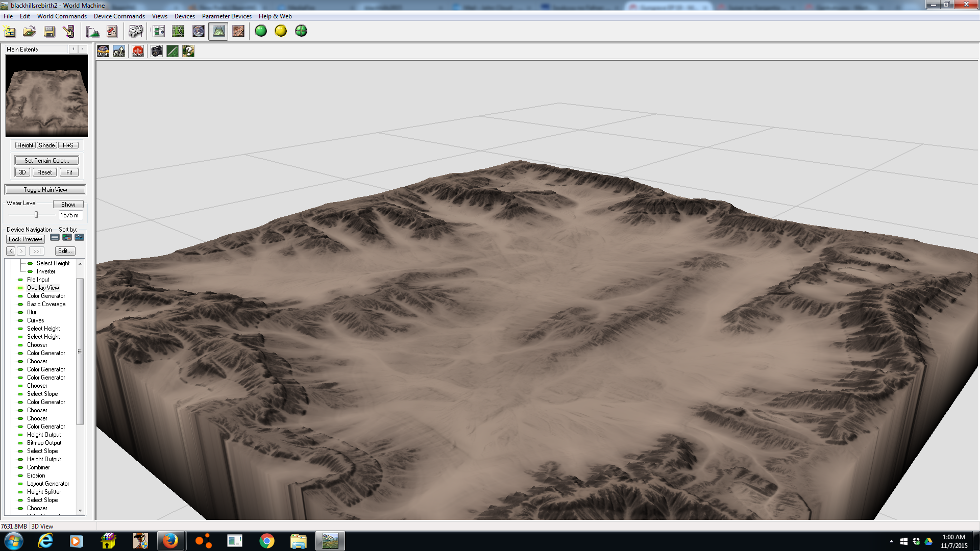Open the World Commands menu
The width and height of the screenshot is (980, 551).
[x=62, y=16]
